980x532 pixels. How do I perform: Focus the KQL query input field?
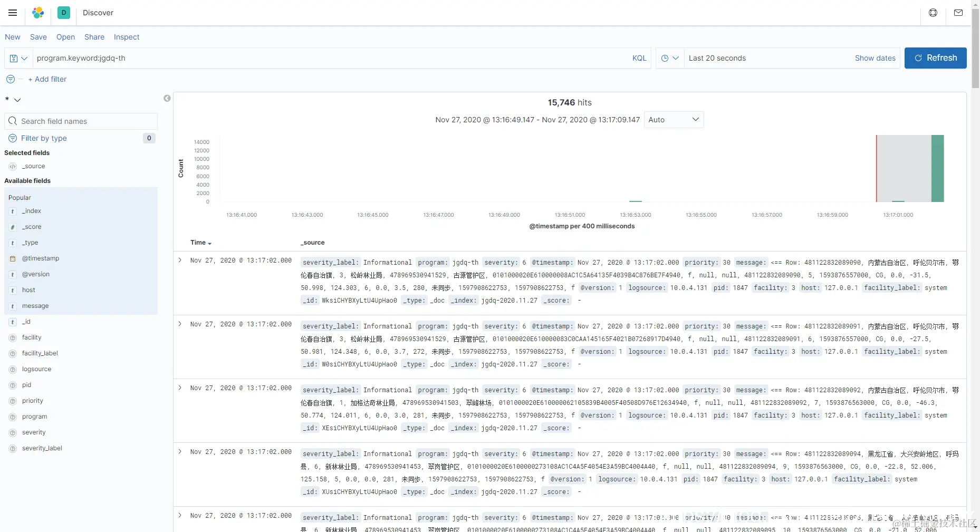point(330,58)
